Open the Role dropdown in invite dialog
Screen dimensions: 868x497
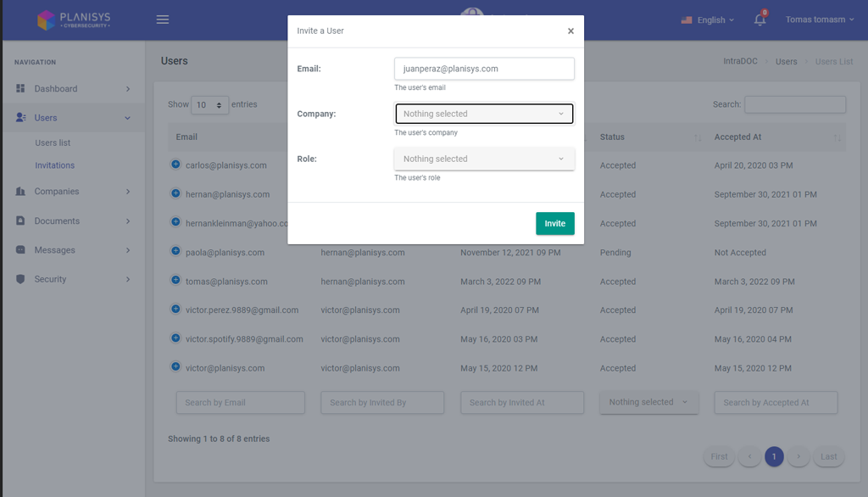coord(484,159)
